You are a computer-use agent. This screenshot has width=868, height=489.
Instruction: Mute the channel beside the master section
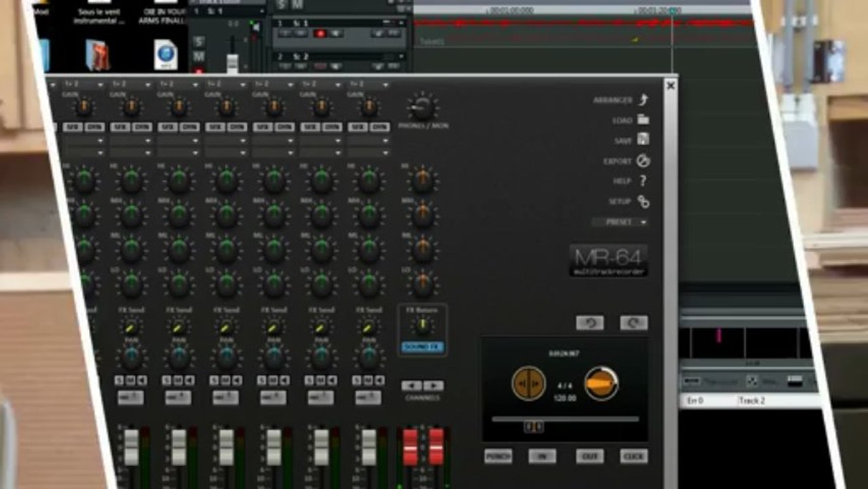pos(368,381)
